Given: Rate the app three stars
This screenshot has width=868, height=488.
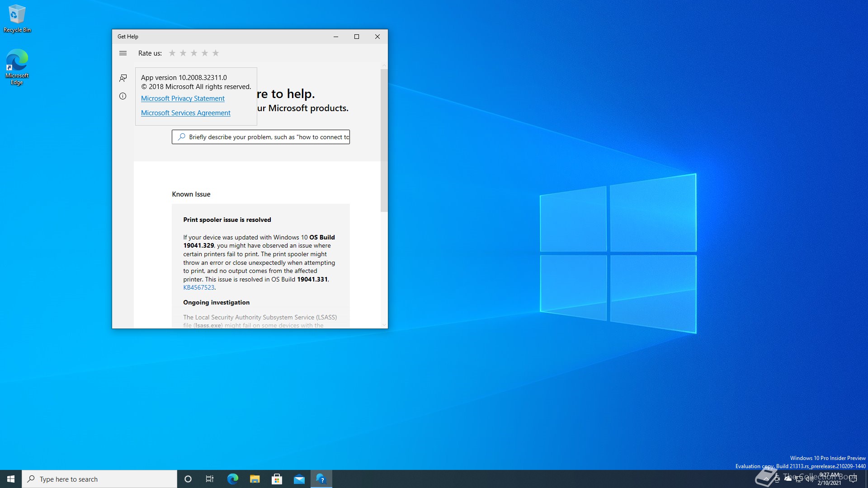Looking at the screenshot, I should [194, 53].
